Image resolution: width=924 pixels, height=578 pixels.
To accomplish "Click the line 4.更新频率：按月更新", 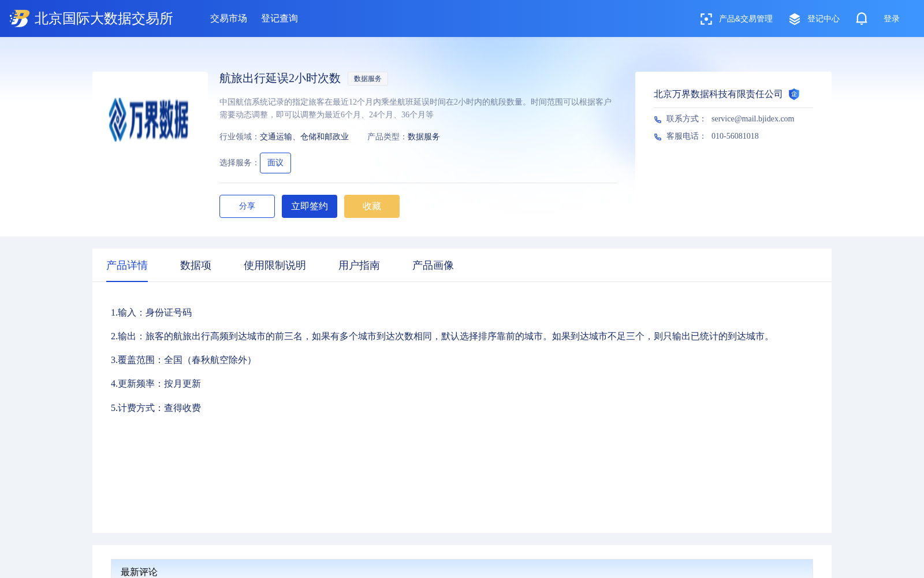I will [x=156, y=384].
